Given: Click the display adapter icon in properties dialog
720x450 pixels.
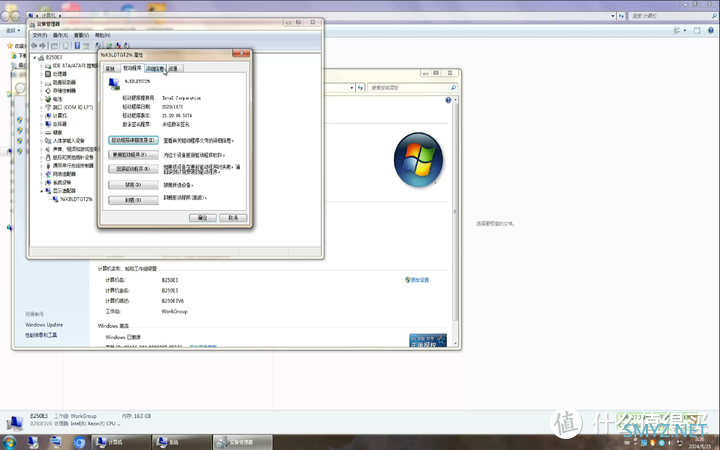Looking at the screenshot, I should [x=114, y=84].
